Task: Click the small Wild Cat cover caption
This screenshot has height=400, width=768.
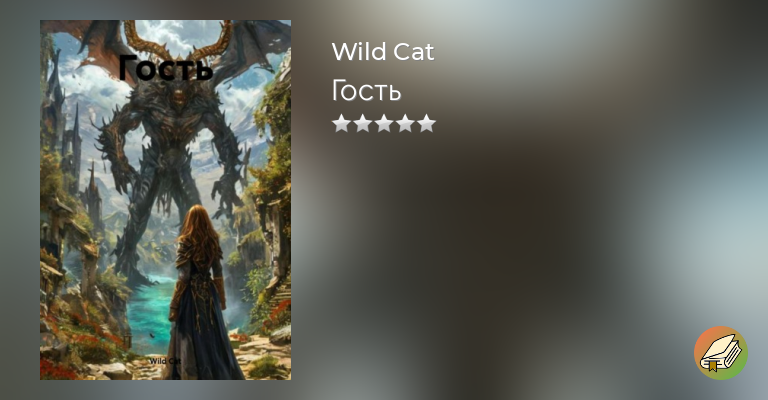Action: click(x=165, y=361)
